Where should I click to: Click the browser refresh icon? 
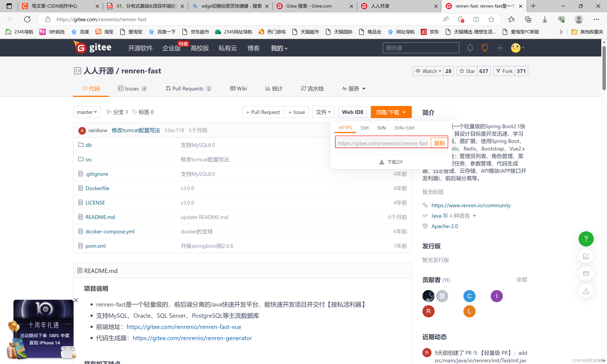(27, 19)
